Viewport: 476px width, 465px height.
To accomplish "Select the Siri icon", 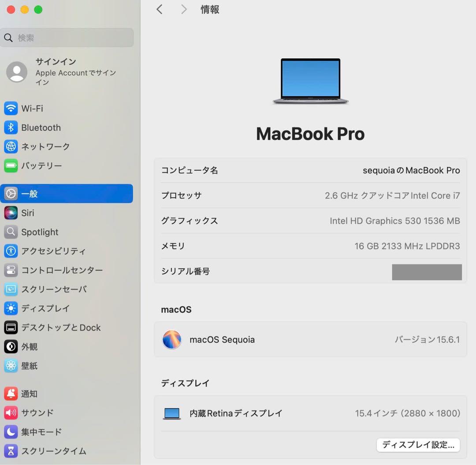I will [11, 213].
